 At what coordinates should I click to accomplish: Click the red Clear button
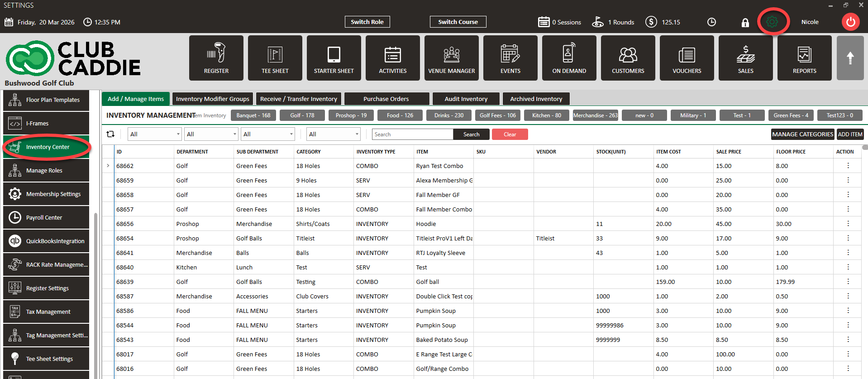click(x=510, y=134)
